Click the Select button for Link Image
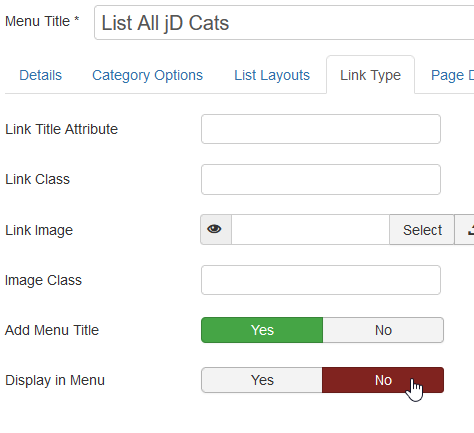Screen dimensions: 474x433 [x=422, y=230]
